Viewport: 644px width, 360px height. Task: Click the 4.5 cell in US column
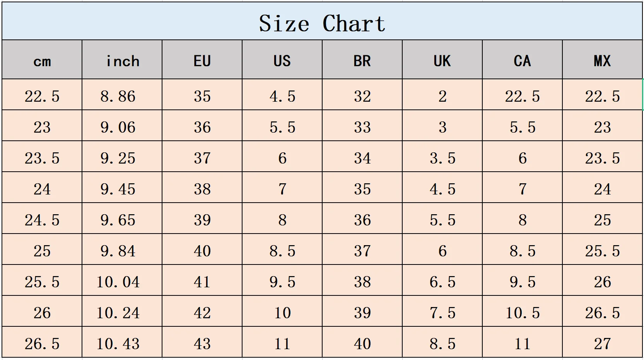pyautogui.click(x=282, y=96)
